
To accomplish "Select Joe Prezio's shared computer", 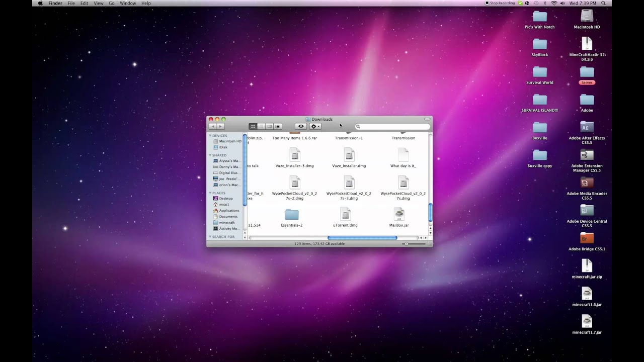I will click(x=227, y=179).
